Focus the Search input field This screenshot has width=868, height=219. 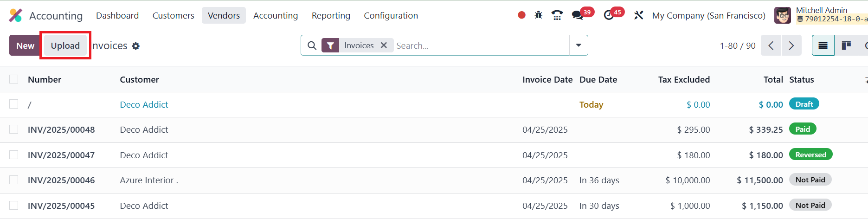480,45
